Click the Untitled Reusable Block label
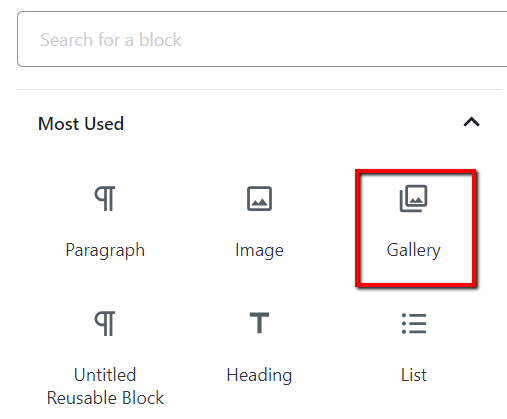This screenshot has height=419, width=507. click(x=105, y=386)
